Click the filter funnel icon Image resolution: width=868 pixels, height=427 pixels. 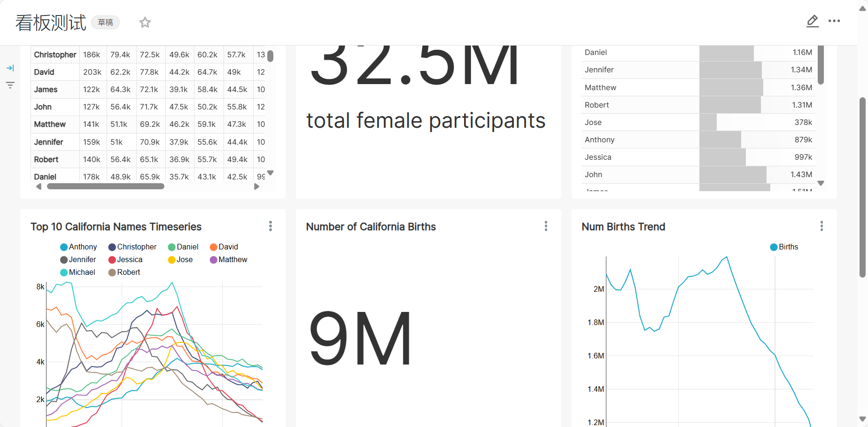pyautogui.click(x=10, y=85)
